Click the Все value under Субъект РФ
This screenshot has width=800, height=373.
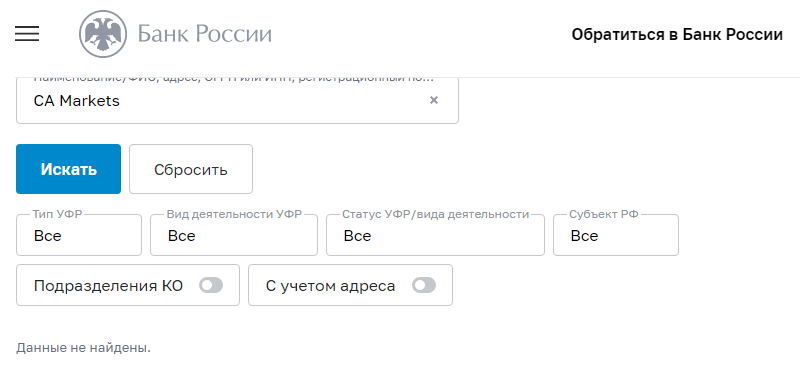click(584, 236)
